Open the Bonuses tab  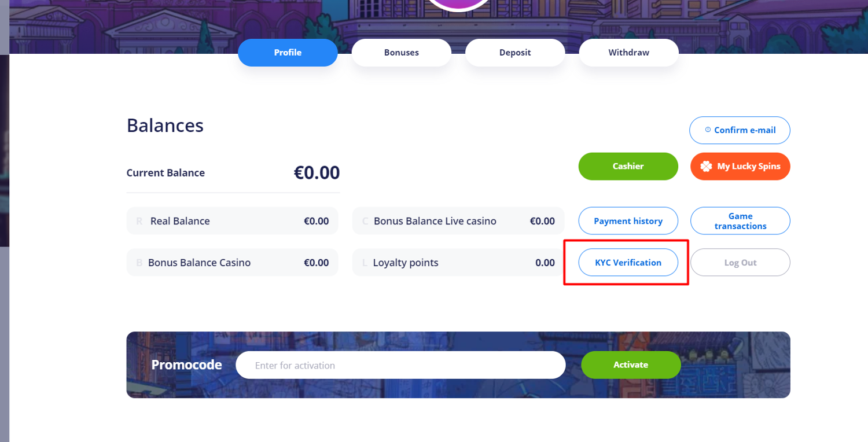point(401,53)
